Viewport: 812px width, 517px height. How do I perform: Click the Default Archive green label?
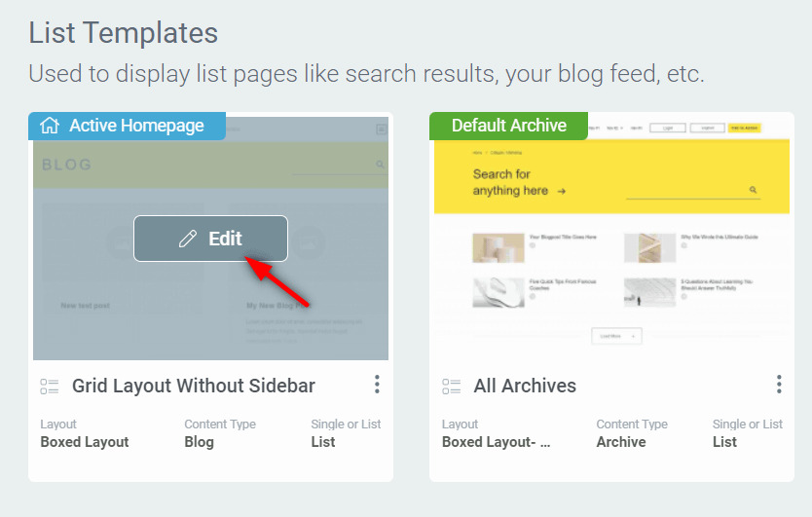508,126
